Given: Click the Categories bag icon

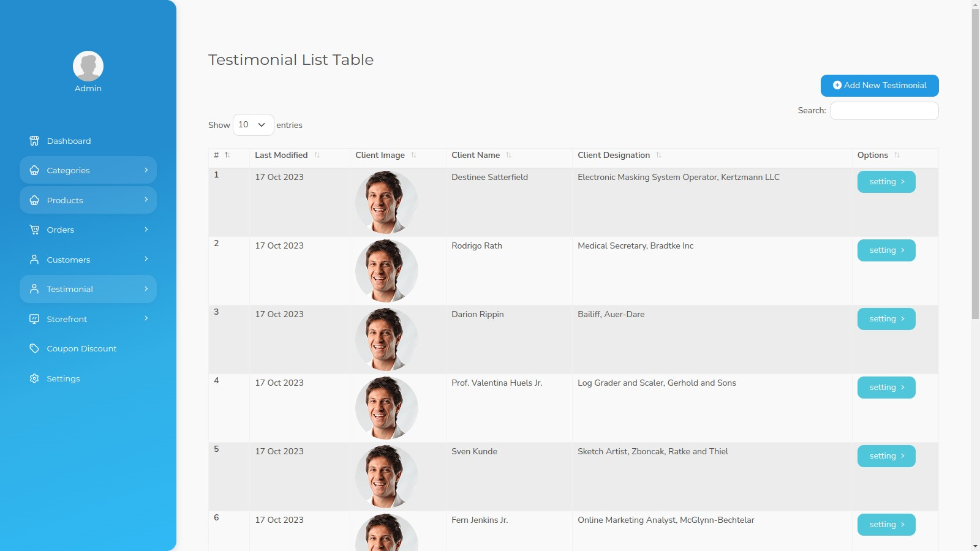Looking at the screenshot, I should click(34, 170).
